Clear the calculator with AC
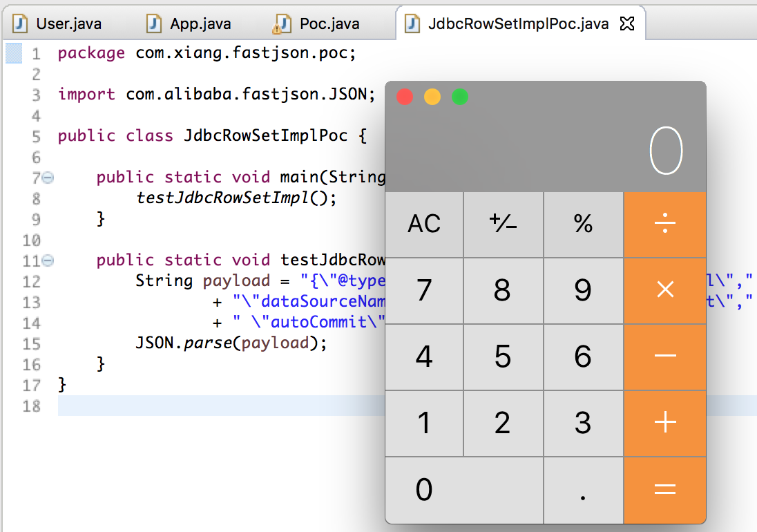The image size is (757, 532). (424, 224)
